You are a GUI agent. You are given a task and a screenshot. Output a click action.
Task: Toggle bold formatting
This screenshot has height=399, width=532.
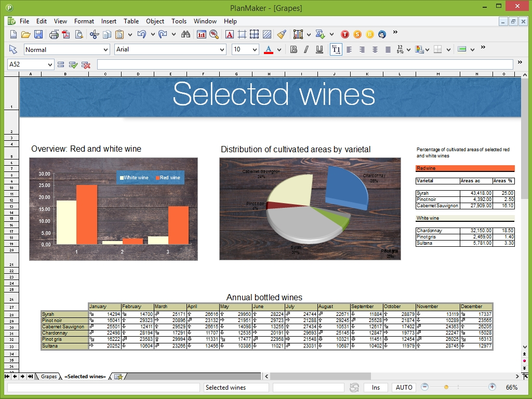coord(294,49)
